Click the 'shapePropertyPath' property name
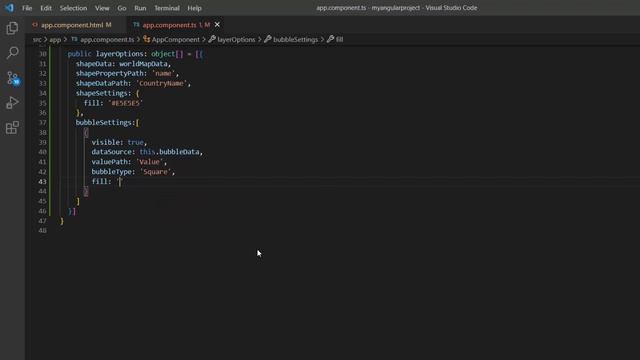The image size is (640, 360). point(110,73)
